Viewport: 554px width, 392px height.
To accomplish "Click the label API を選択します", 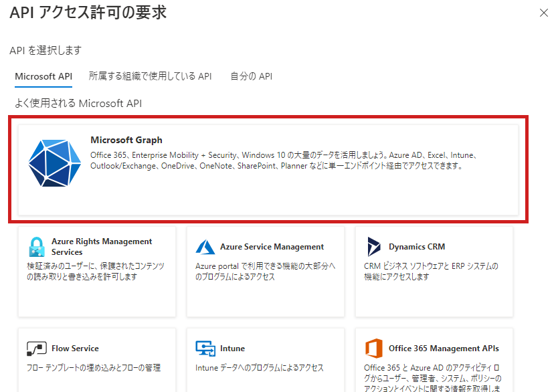I will click(x=45, y=50).
